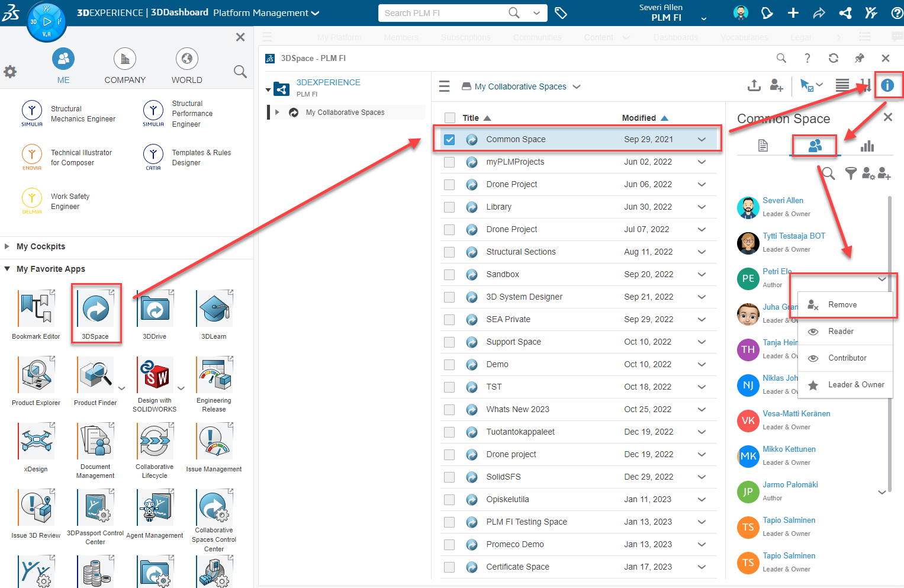
Task: Check the Certificate Space checkbox
Action: 450,567
